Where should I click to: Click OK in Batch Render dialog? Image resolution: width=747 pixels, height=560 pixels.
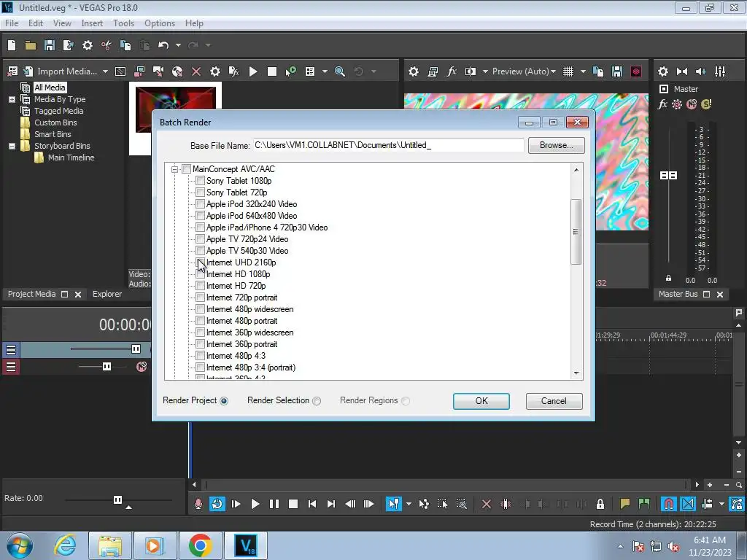point(481,401)
